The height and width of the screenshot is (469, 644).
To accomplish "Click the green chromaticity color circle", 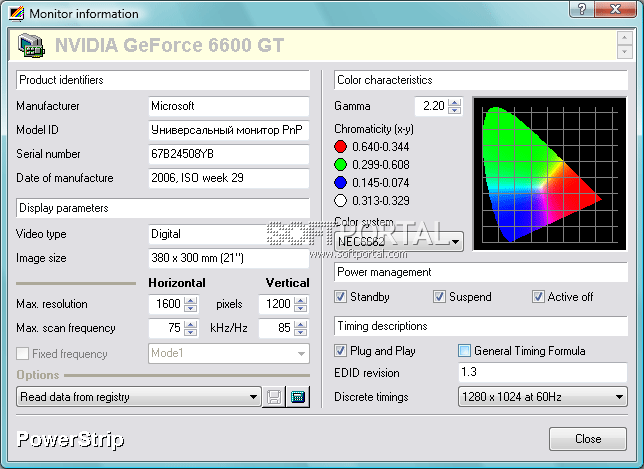I will point(340,164).
